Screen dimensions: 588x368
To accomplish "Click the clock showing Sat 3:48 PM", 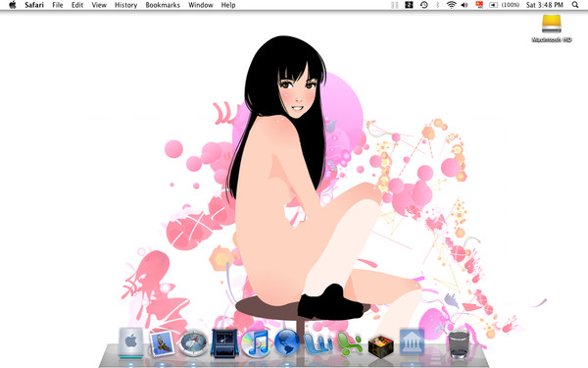I will point(545,5).
